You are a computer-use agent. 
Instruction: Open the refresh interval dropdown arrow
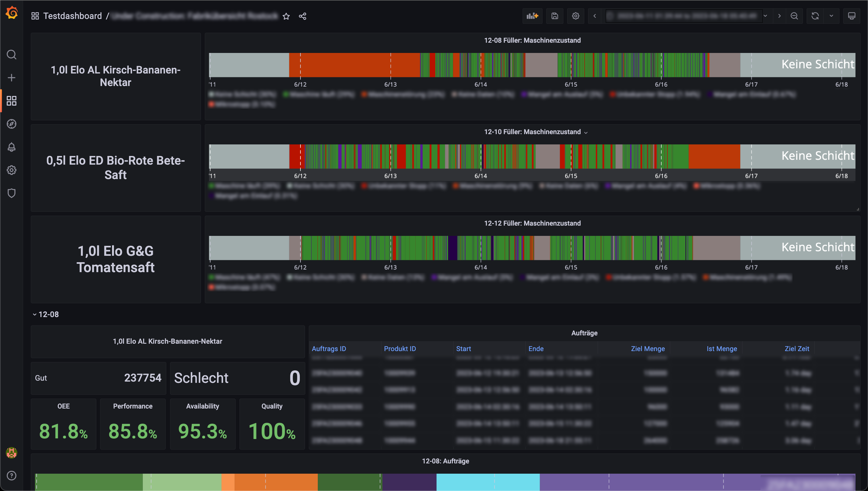point(832,16)
